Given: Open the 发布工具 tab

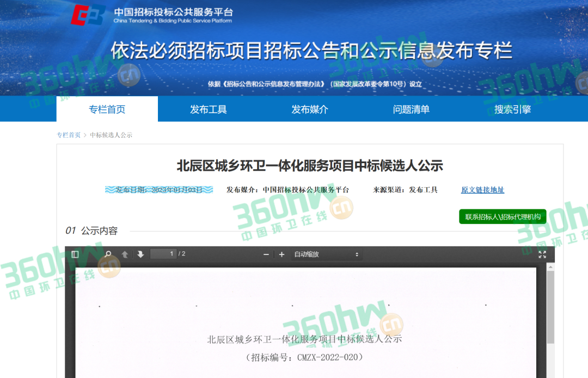Looking at the screenshot, I should pos(209,109).
